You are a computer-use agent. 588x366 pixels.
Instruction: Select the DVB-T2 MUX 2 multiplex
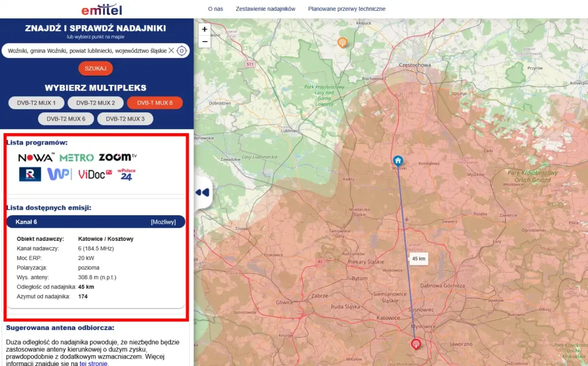pyautogui.click(x=95, y=103)
